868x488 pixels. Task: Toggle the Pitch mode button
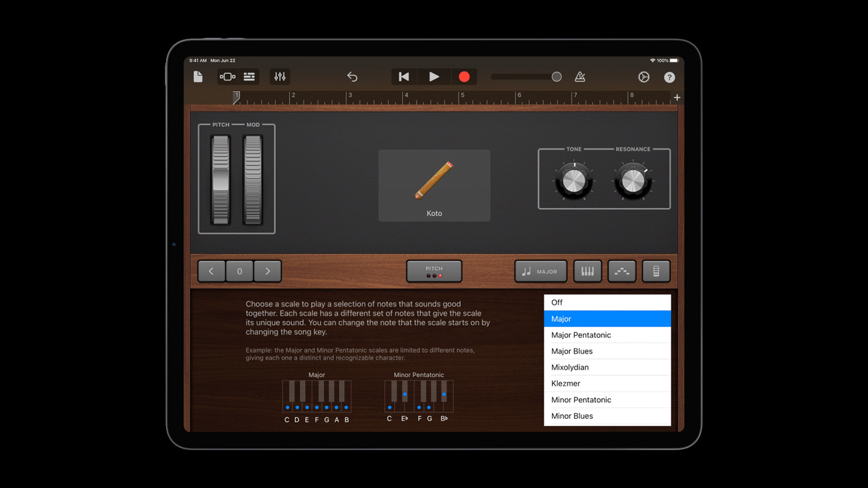[434, 271]
